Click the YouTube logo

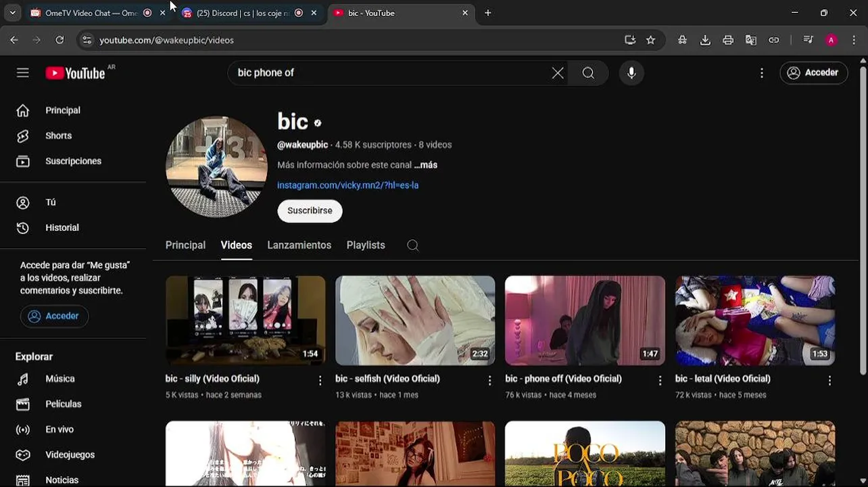pyautogui.click(x=75, y=72)
